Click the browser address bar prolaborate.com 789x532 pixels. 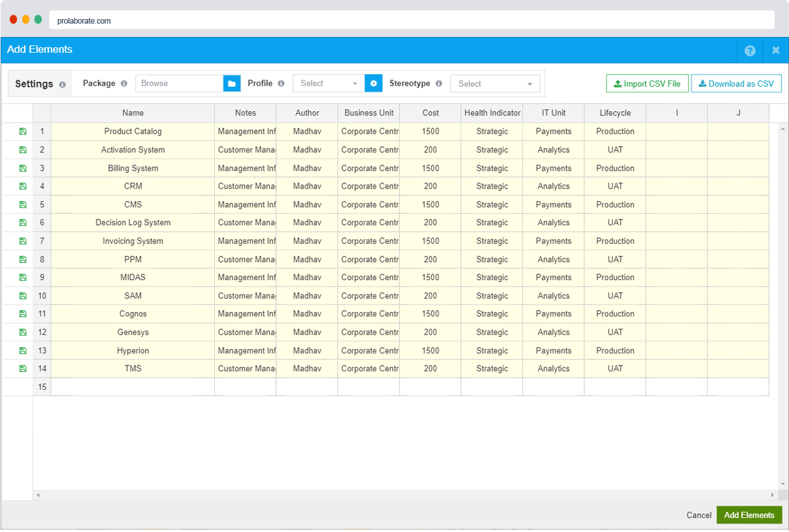(411, 20)
